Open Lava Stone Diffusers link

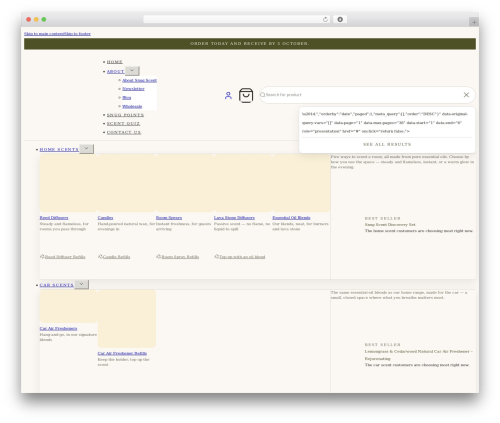point(234,218)
